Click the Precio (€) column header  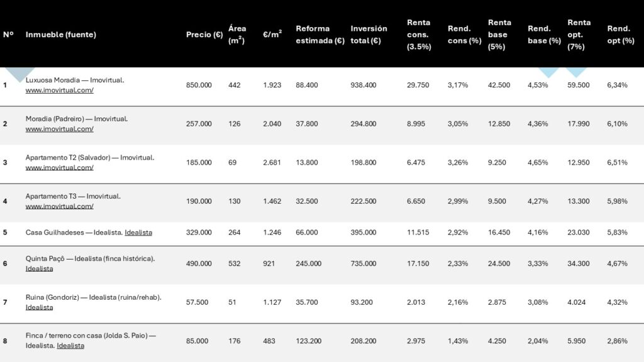pyautogui.click(x=204, y=35)
